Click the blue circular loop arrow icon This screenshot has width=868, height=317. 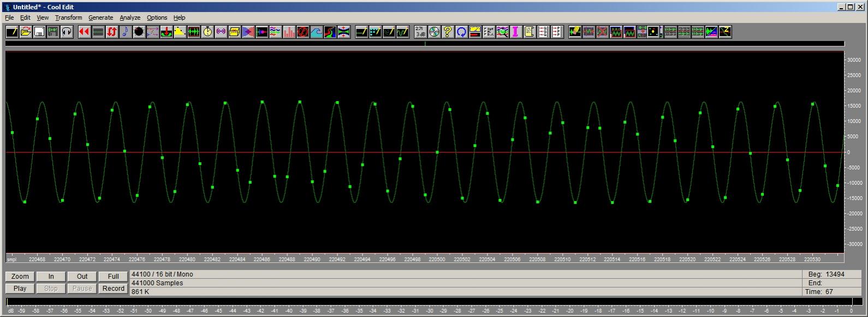pyautogui.click(x=461, y=32)
